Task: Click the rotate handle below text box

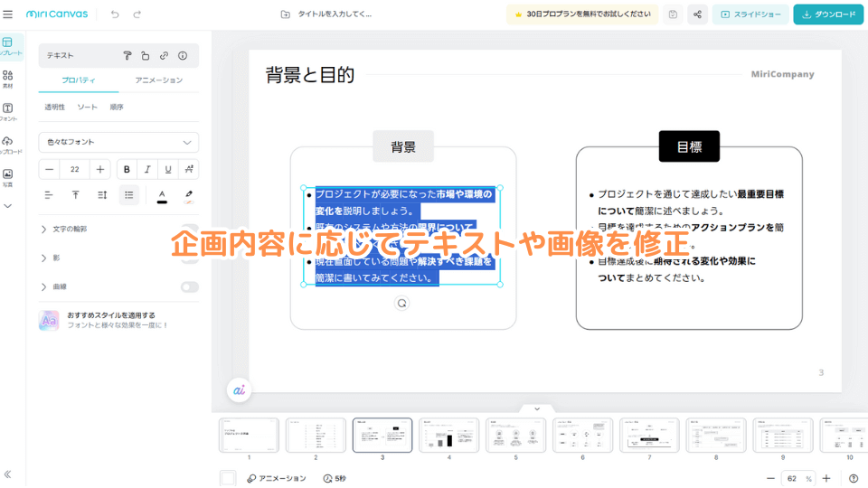Action: [401, 304]
